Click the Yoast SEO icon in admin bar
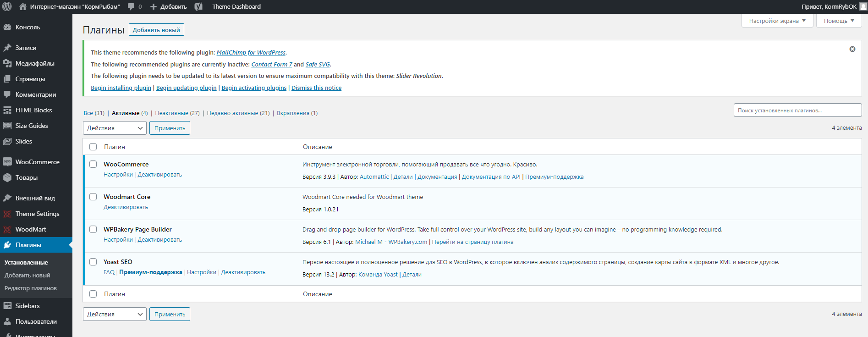The height and width of the screenshot is (337, 868). tap(198, 6)
